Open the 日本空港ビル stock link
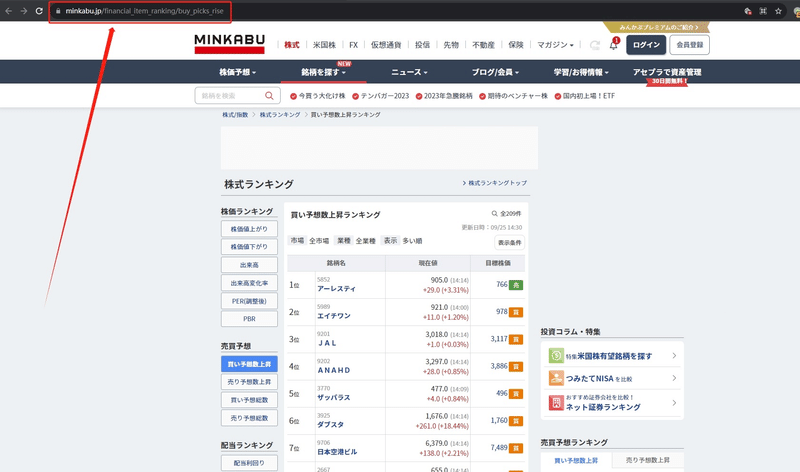Screen dimensions: 800x472 tap(337, 452)
